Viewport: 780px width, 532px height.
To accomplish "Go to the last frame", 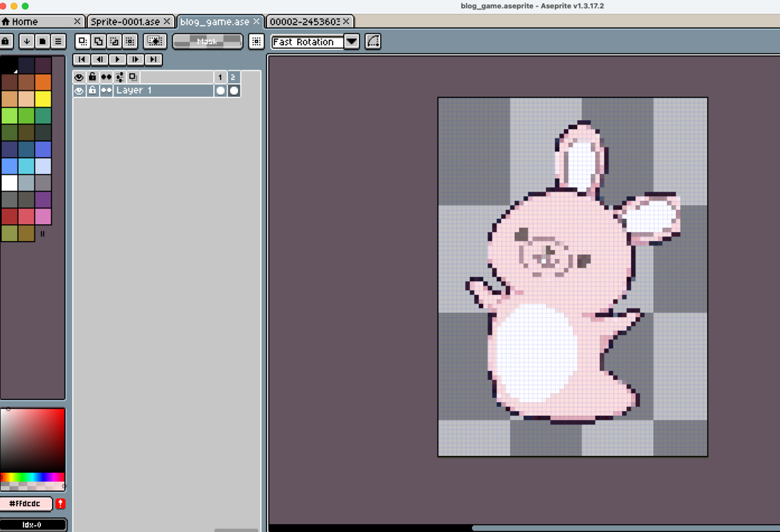I will click(153, 59).
